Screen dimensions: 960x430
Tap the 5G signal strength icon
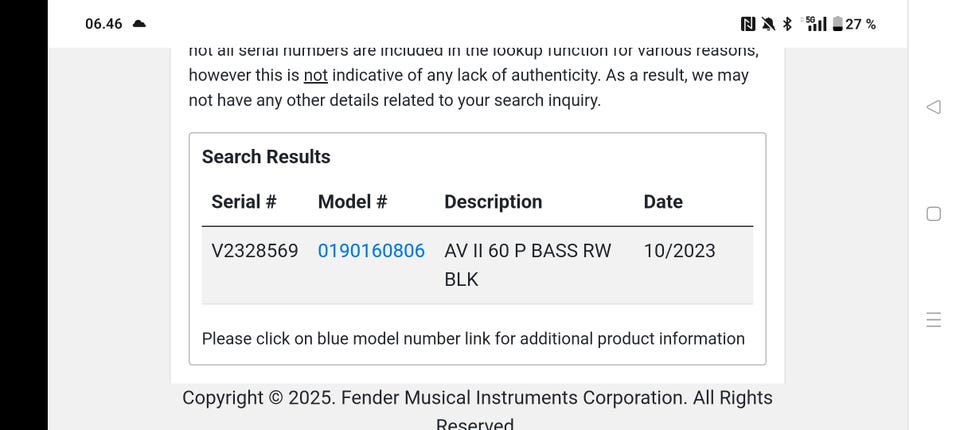[816, 24]
